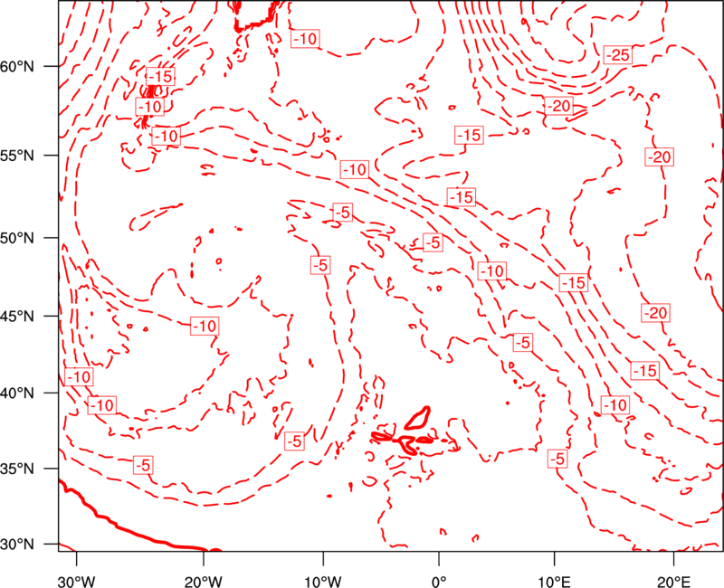
Task: Click the -25 contour value label
Action: coord(618,55)
